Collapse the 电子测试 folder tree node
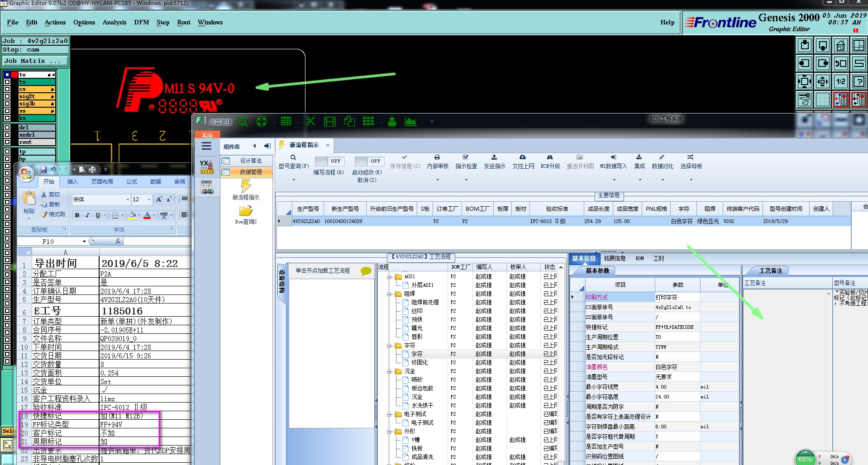The image size is (868, 465). (389, 414)
